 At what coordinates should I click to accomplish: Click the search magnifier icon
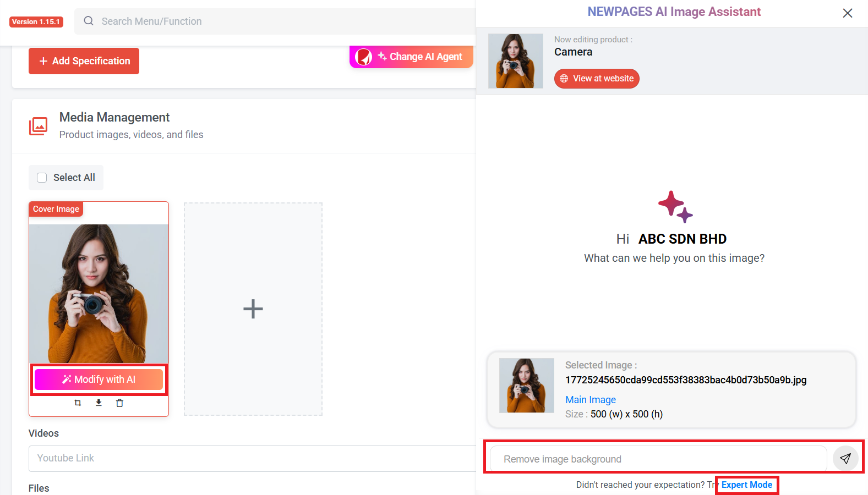[89, 21]
